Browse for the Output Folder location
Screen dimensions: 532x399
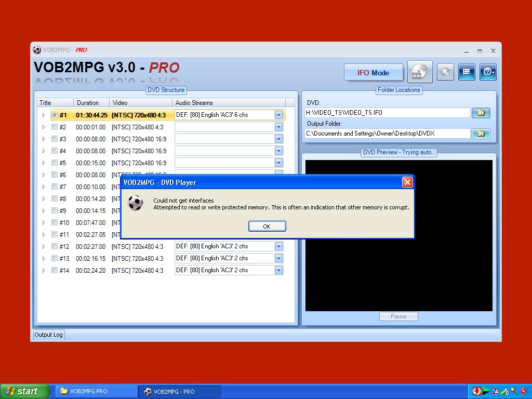point(481,134)
